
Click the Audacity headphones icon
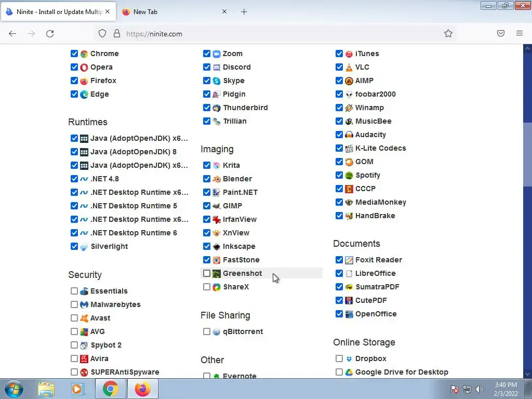coord(349,135)
